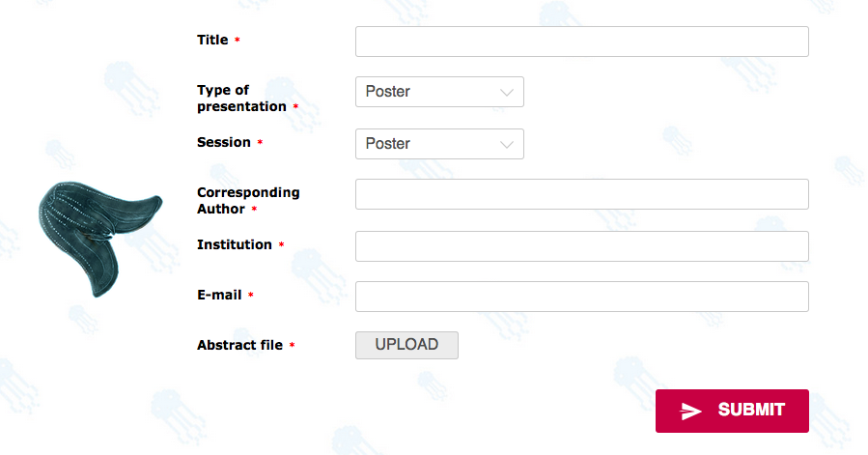The height and width of the screenshot is (455, 868).
Task: Click the Type of presentation label
Action: [241, 99]
